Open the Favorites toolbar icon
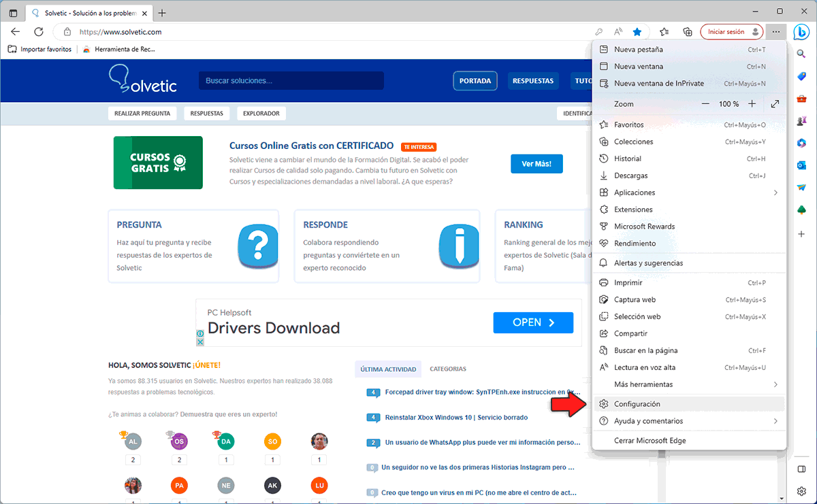This screenshot has width=817, height=504. pyautogui.click(x=664, y=31)
